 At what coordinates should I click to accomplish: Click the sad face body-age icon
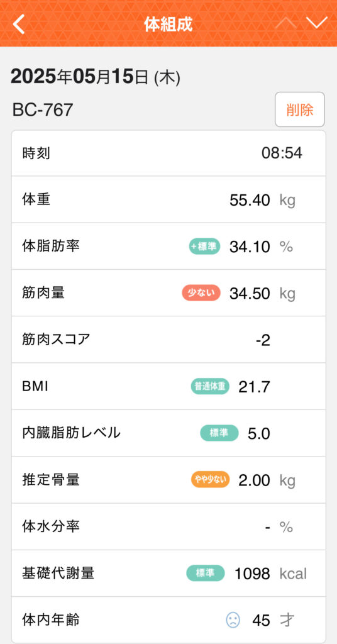coord(233,619)
